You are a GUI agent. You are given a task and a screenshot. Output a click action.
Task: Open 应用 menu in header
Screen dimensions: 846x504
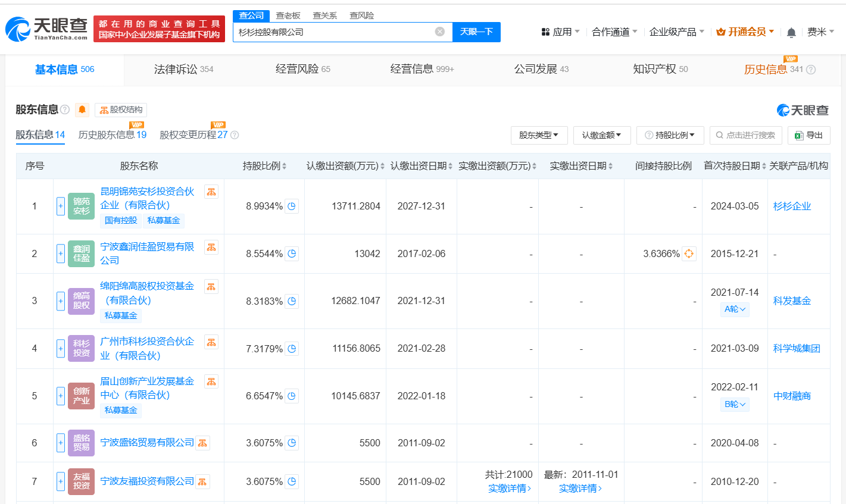click(560, 32)
